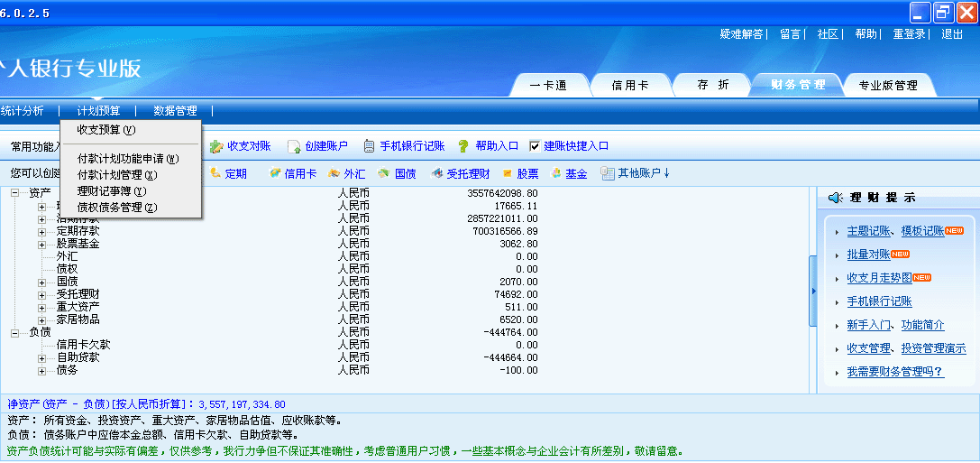Click the 创建账户 create account icon
This screenshot has height=463, width=980.
(293, 146)
